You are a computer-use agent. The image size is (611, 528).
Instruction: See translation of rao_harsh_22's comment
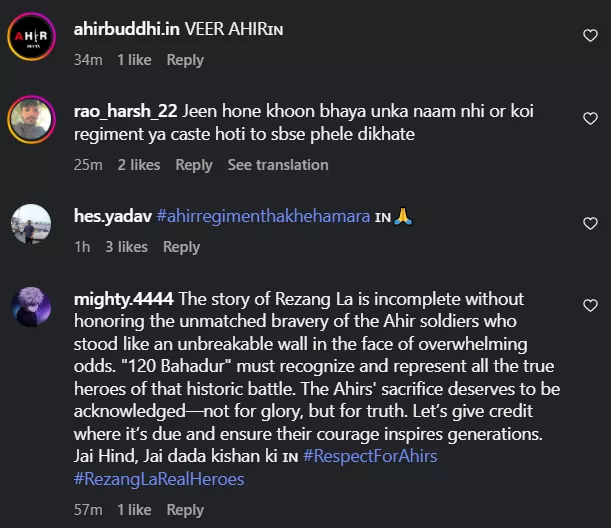(277, 165)
